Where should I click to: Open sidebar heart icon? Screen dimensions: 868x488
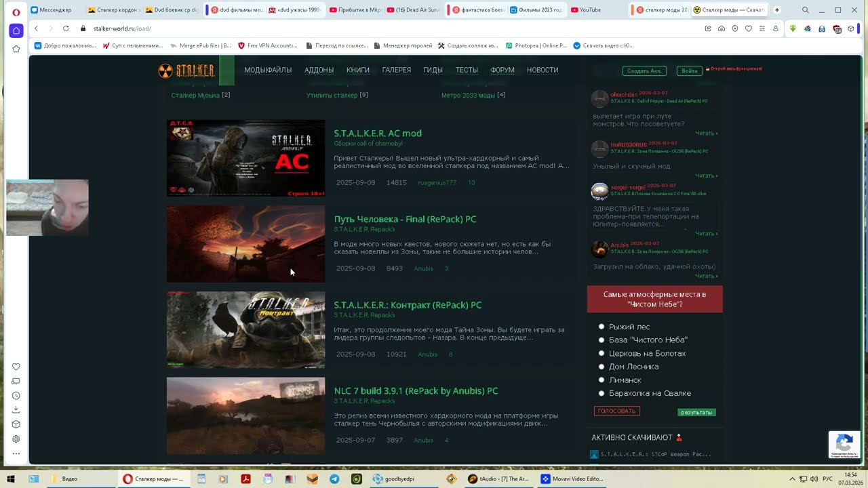pos(16,367)
